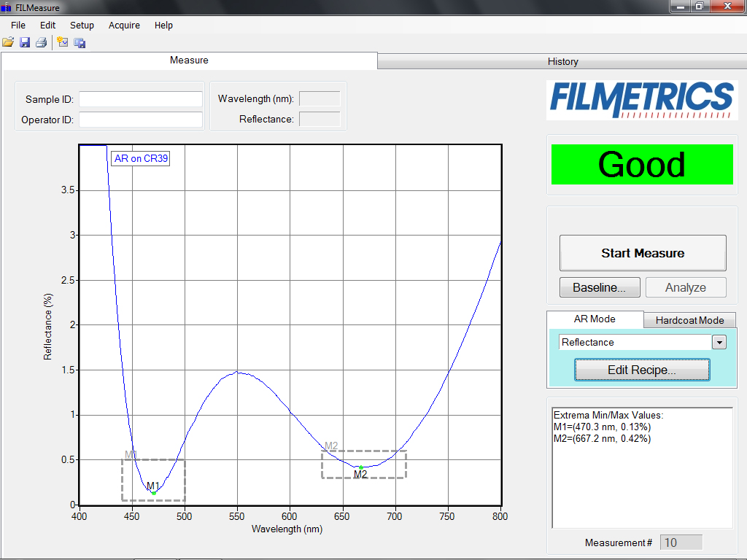Switch to the History tab

pos(562,61)
